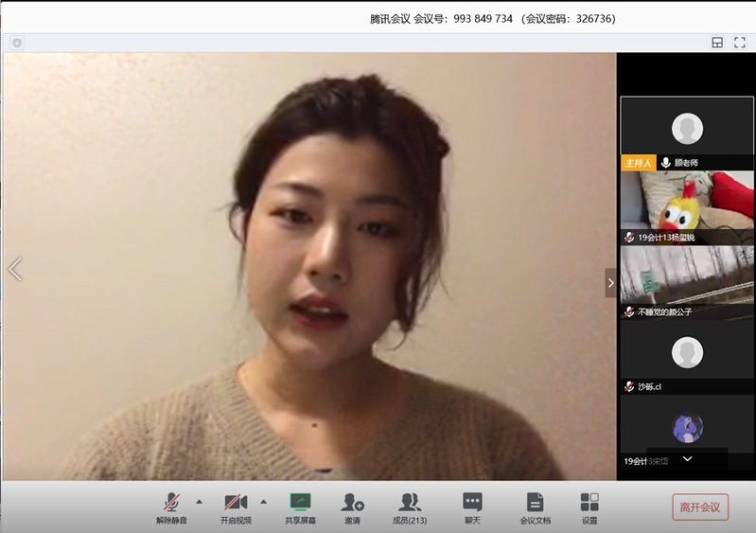Collapse the participant sidebar with right arrow
The width and height of the screenshot is (756, 533).
[611, 282]
